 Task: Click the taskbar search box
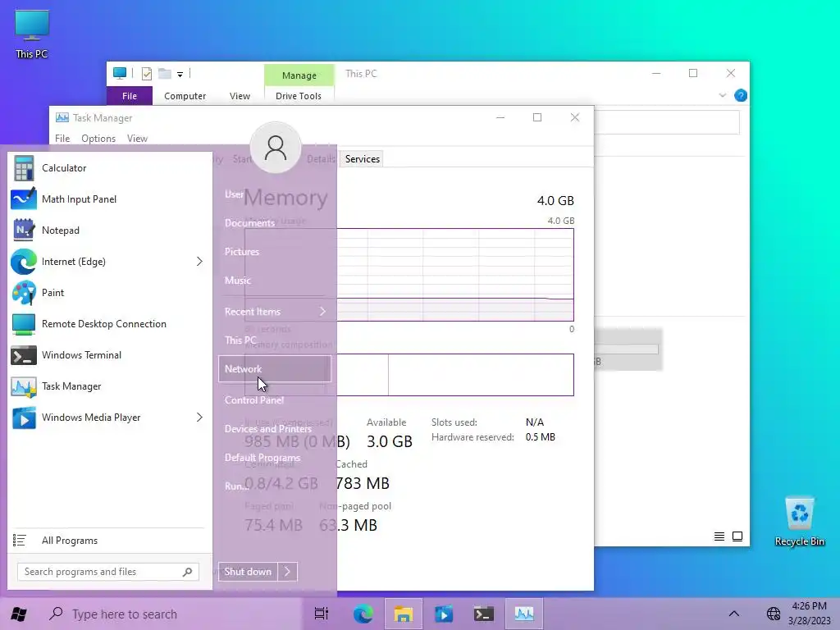tap(171, 614)
